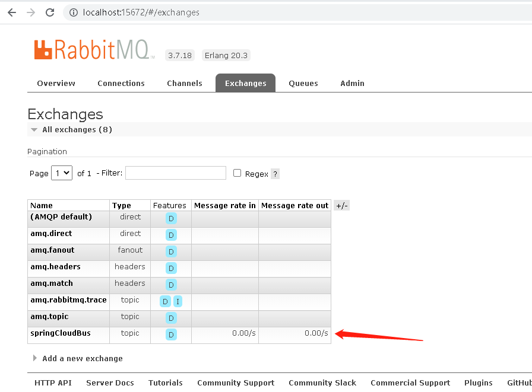Click the RabbitMQ logo

point(94,50)
